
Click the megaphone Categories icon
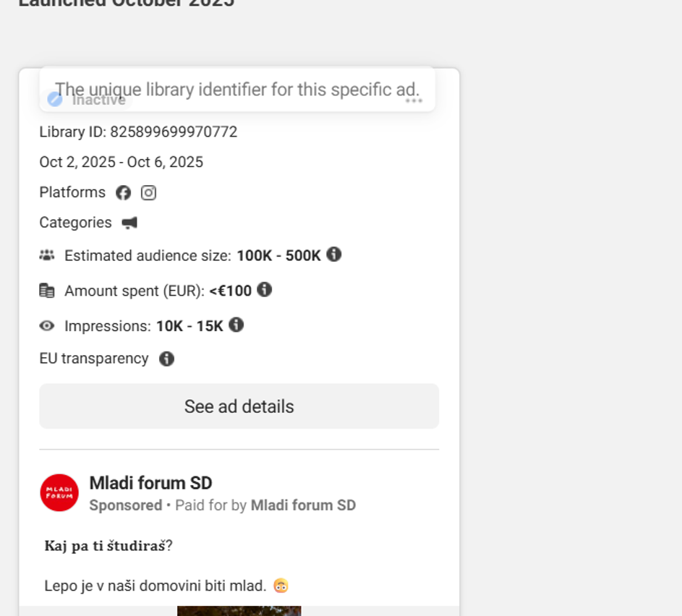129,223
